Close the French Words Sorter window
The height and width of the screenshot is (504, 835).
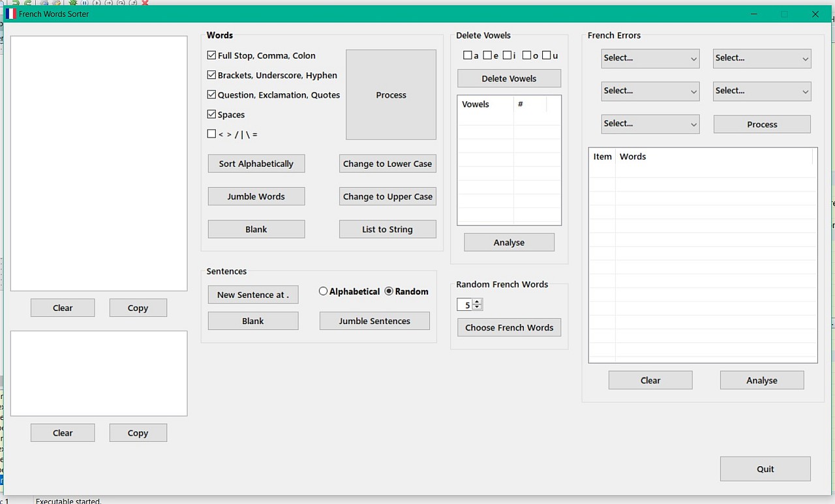click(815, 14)
